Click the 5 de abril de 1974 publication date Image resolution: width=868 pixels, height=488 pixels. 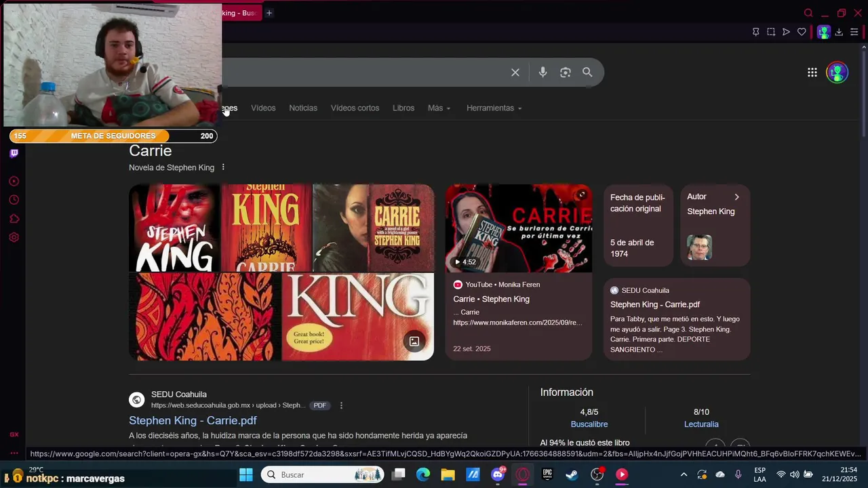pos(632,248)
